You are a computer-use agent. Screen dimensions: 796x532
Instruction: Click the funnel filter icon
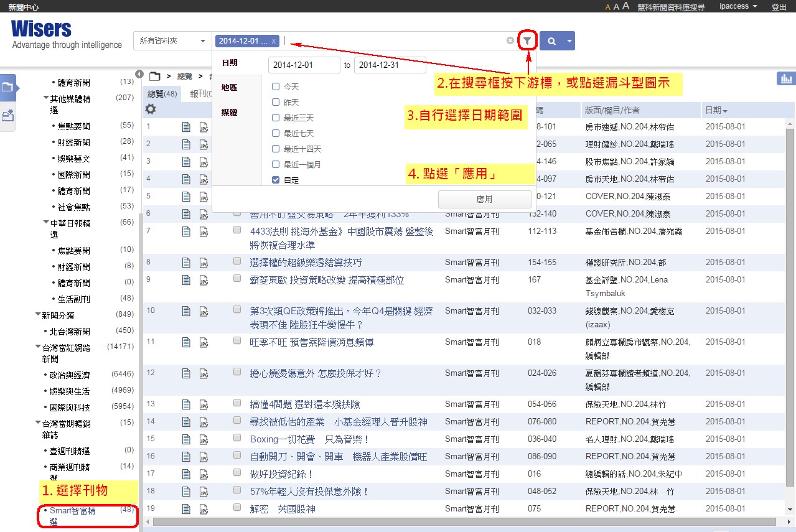coord(527,41)
